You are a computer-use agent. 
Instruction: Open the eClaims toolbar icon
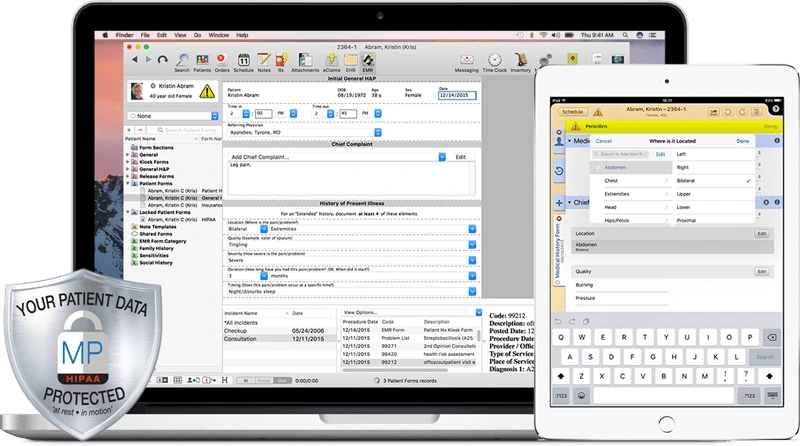[331, 61]
